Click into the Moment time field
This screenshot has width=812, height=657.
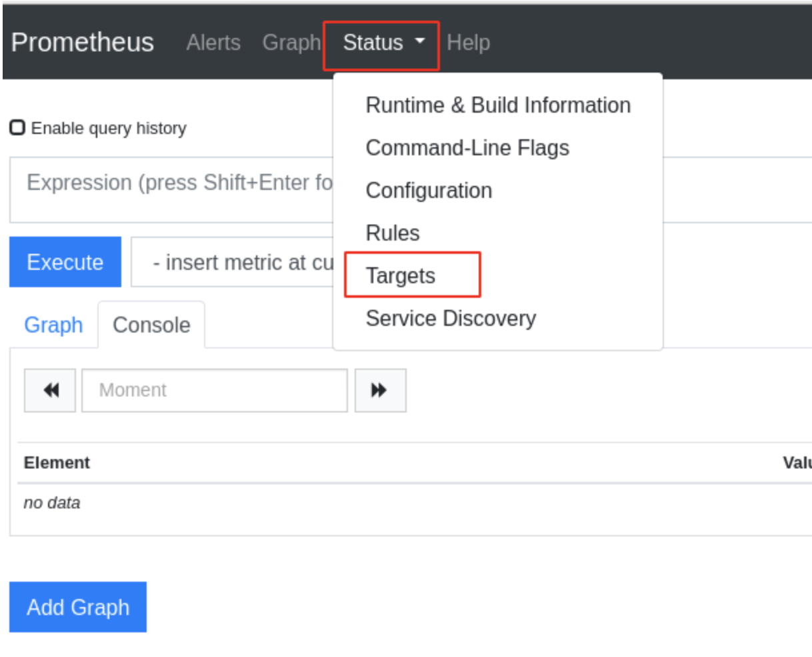click(215, 390)
